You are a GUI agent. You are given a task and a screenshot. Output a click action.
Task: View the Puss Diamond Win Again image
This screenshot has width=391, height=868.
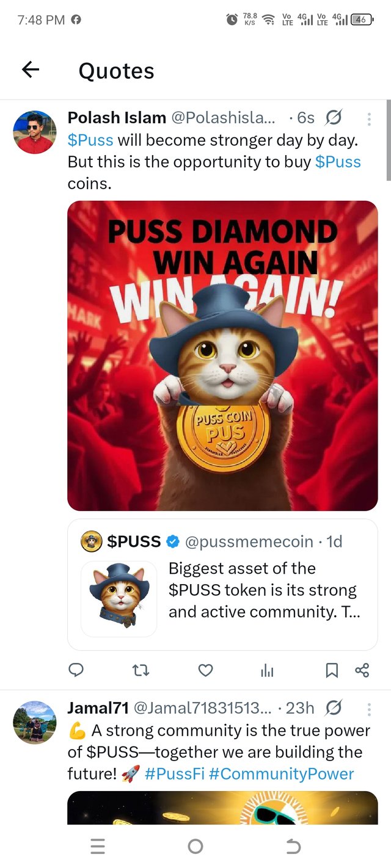(222, 356)
